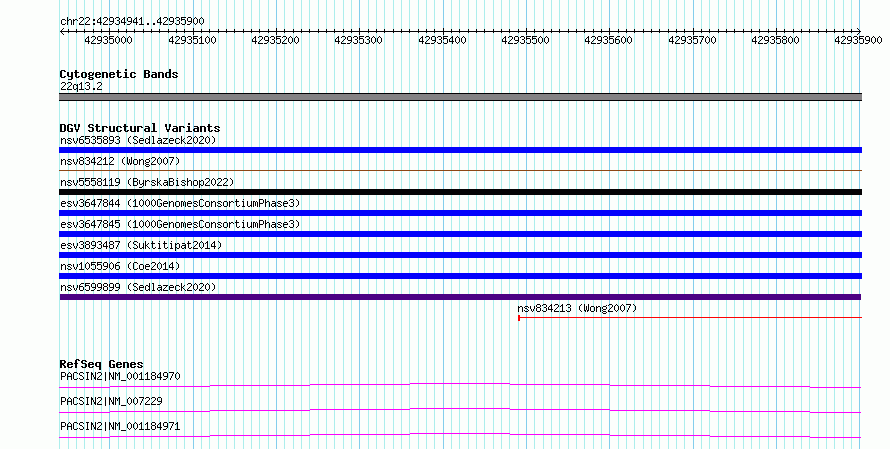Open variant nsv834213 (Wong2007) label

pos(577,308)
